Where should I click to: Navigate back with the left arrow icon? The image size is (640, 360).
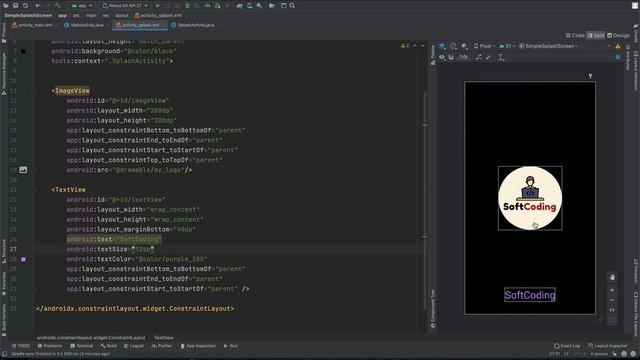click(38, 5)
